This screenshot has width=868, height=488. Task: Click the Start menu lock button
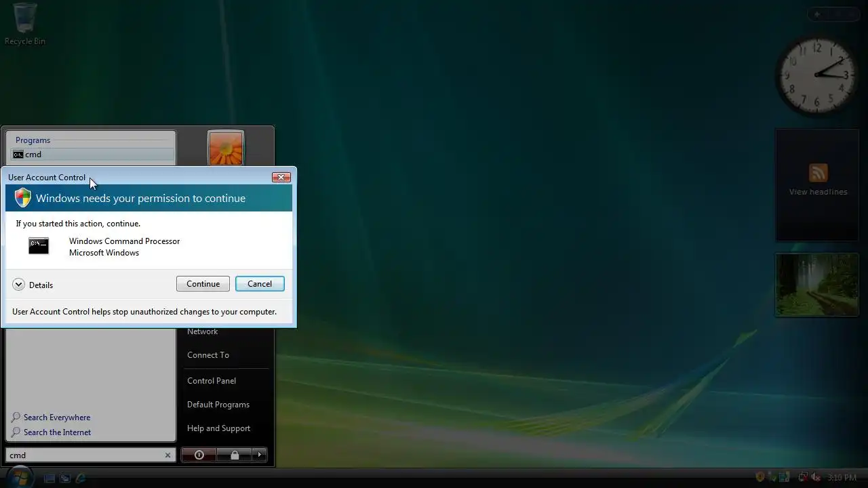click(x=235, y=455)
